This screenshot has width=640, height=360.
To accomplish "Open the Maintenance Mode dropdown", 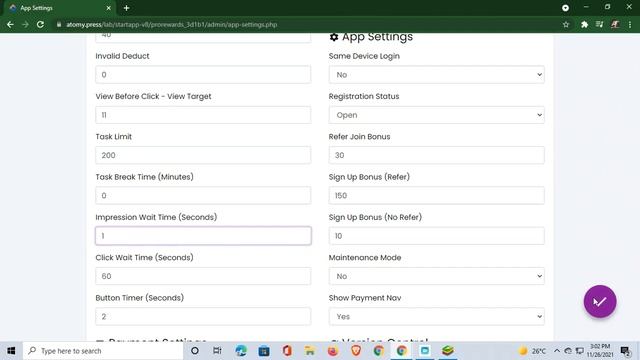I will pos(436,276).
